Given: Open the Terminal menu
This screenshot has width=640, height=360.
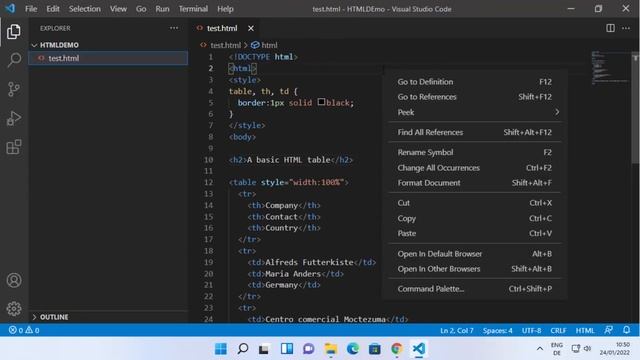Looking at the screenshot, I should pyautogui.click(x=193, y=9).
